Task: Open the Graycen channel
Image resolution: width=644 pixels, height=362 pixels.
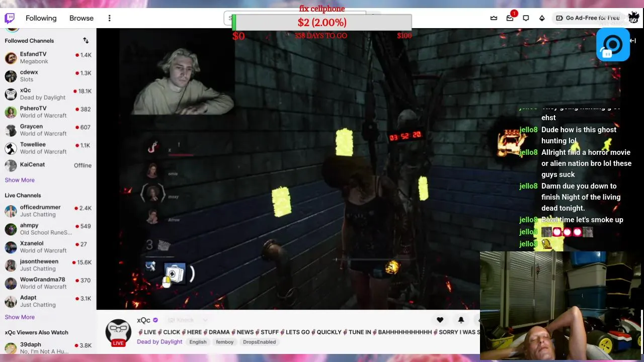Action: [48, 130]
